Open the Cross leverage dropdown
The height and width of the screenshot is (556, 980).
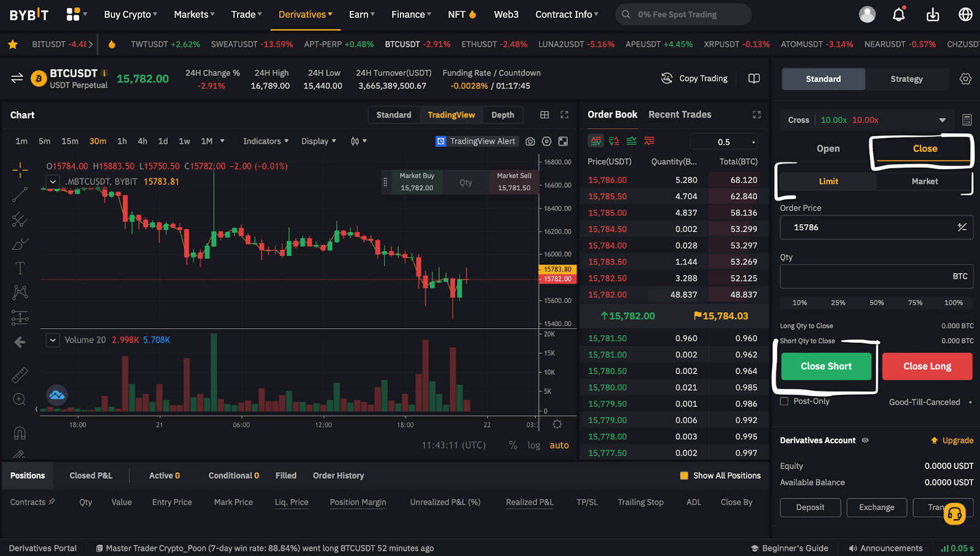(867, 120)
